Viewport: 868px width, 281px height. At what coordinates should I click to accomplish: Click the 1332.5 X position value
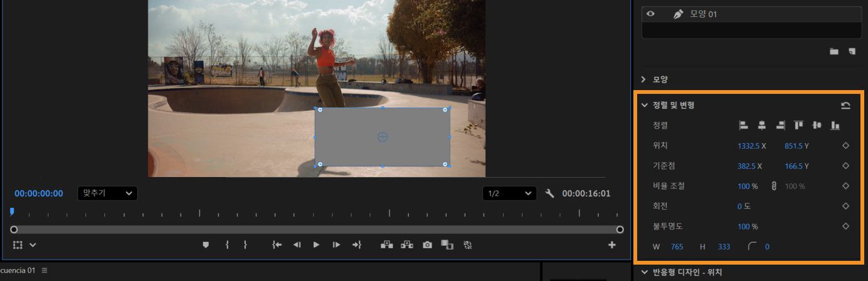[747, 146]
